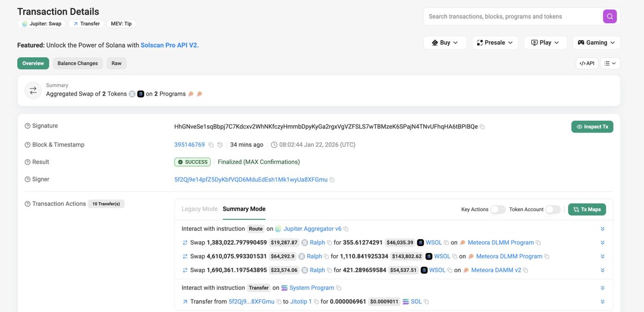The image size is (644, 312).
Task: Copy Meteora DLMM Program address in 4,610,075 row
Action: point(547,257)
